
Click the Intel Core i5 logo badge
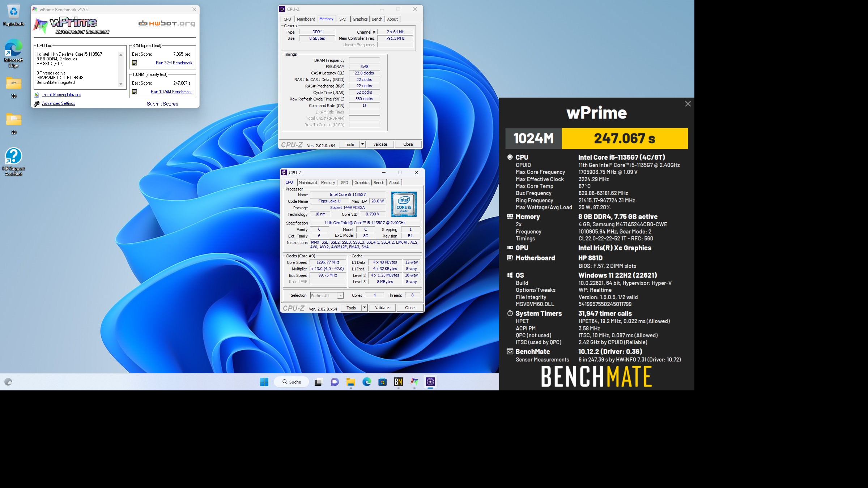(404, 204)
